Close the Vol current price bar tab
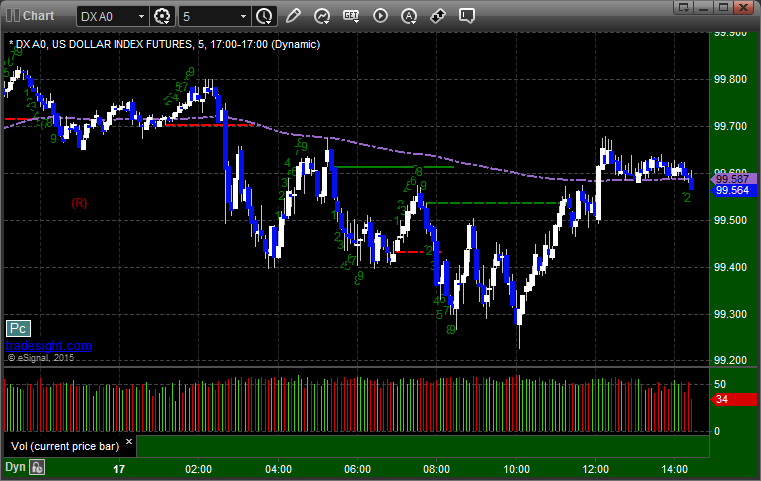The width and height of the screenshot is (761, 481). click(129, 442)
